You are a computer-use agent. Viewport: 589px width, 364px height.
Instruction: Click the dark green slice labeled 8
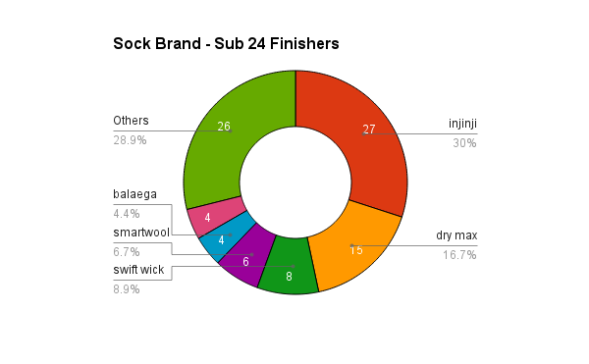[288, 268]
